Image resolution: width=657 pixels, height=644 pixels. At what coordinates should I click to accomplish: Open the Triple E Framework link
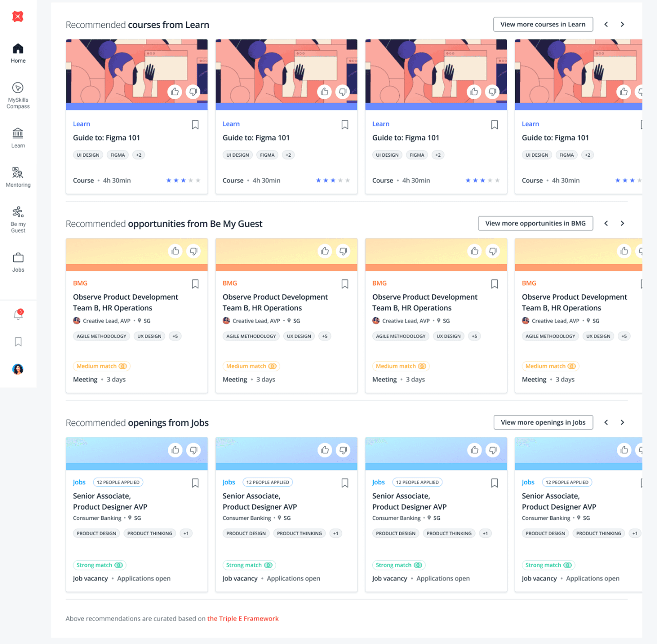(x=243, y=618)
